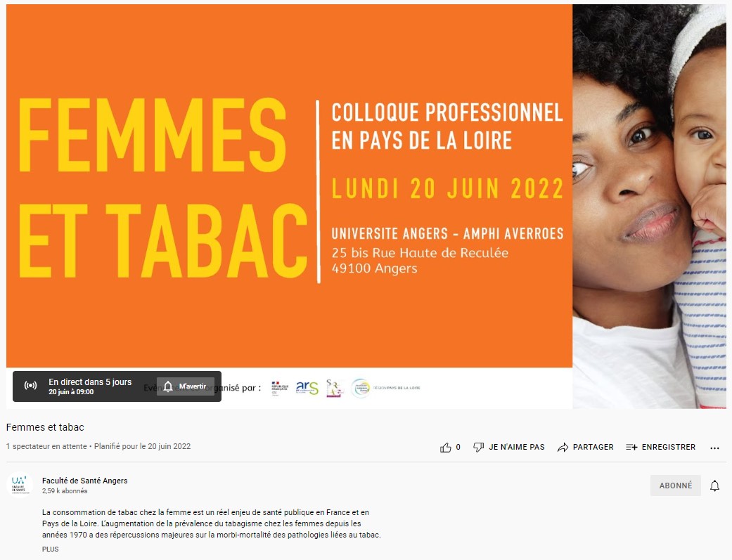Expand the description with PLUS
Image resolution: width=732 pixels, height=560 pixels.
[51, 549]
